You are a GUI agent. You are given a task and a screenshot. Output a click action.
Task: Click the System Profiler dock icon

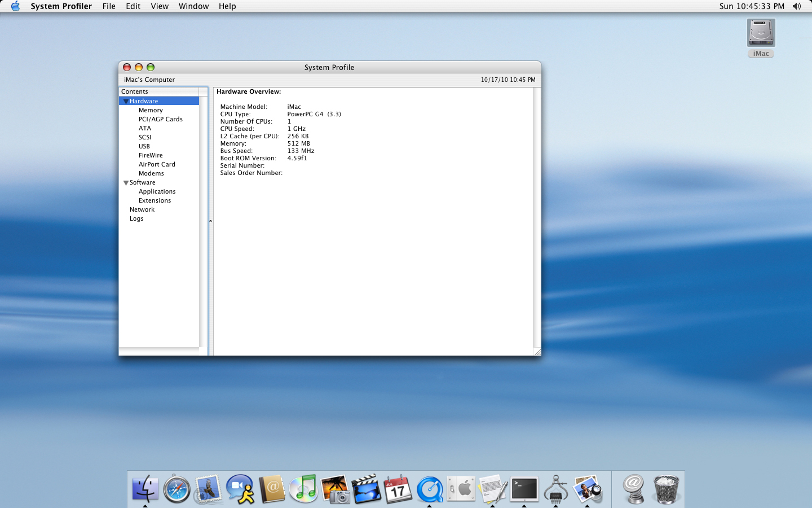[556, 489]
